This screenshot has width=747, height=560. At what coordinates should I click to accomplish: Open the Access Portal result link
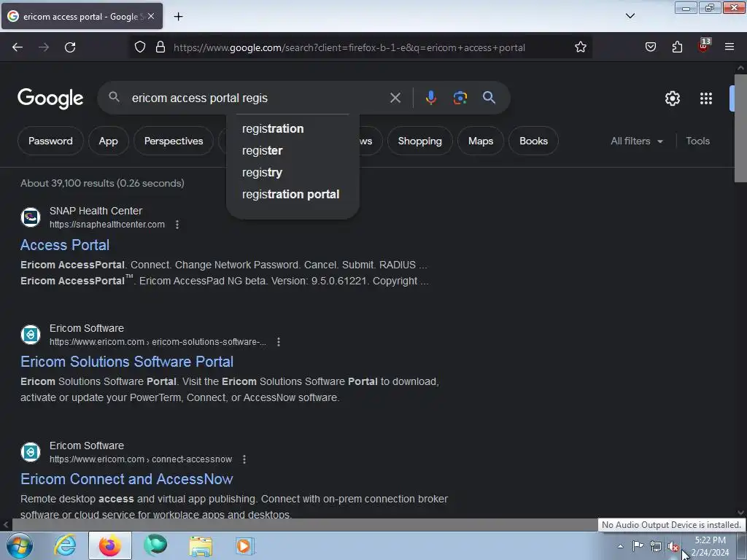[65, 245]
